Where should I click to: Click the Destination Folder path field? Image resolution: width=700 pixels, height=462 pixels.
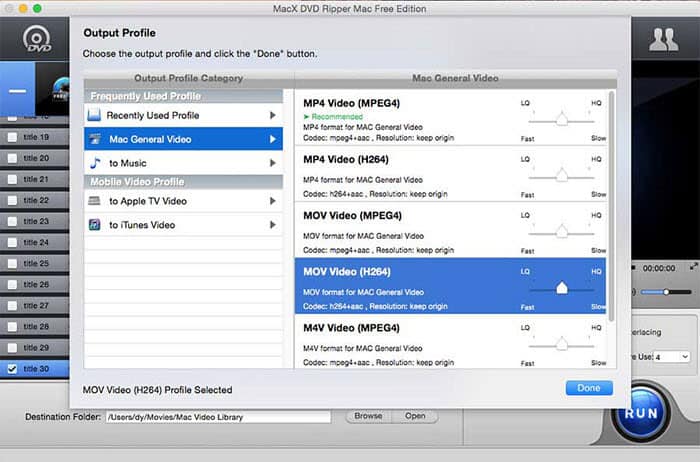218,417
